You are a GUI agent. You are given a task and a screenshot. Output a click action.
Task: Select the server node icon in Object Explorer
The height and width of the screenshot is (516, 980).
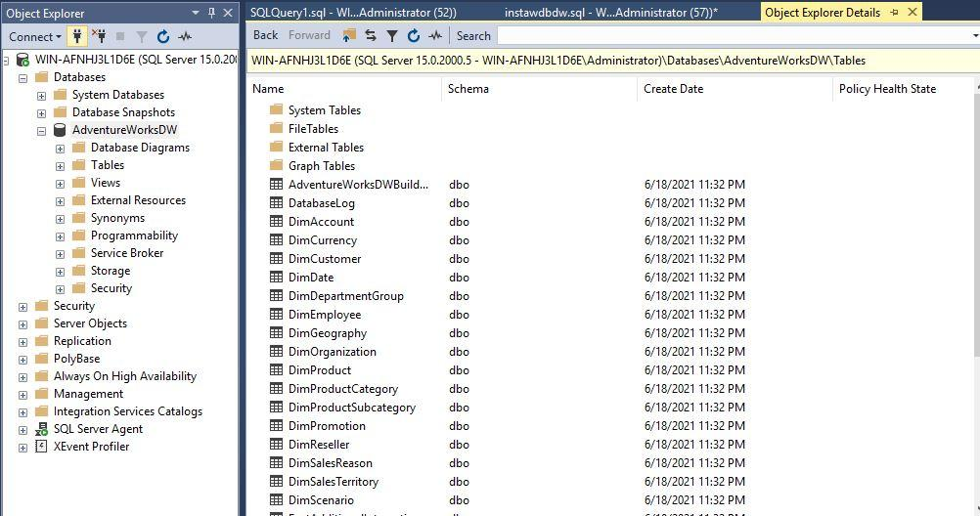[22, 60]
